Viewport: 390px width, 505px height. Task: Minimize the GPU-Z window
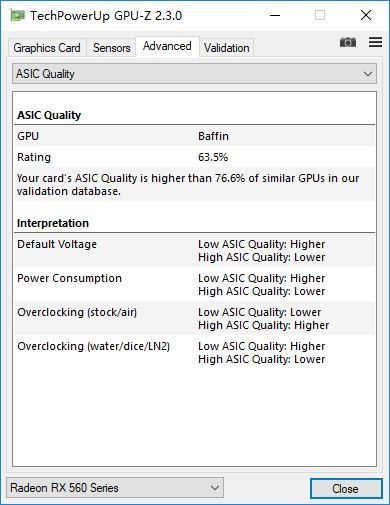275,15
